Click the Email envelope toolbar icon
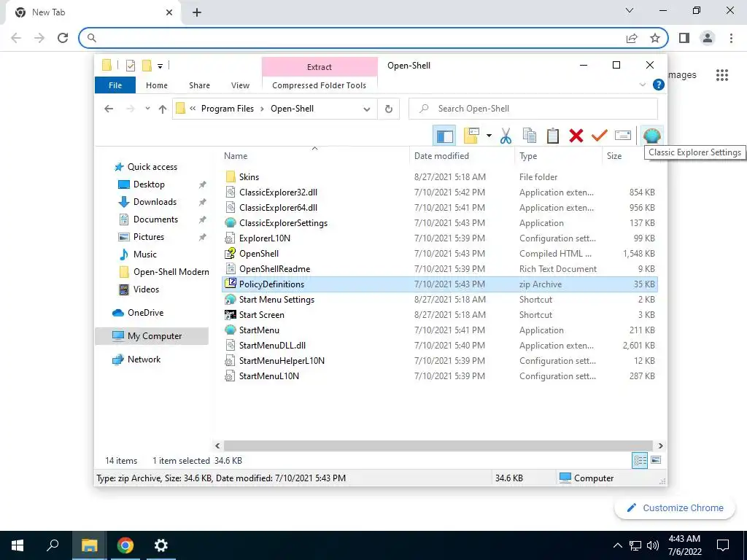 623,136
